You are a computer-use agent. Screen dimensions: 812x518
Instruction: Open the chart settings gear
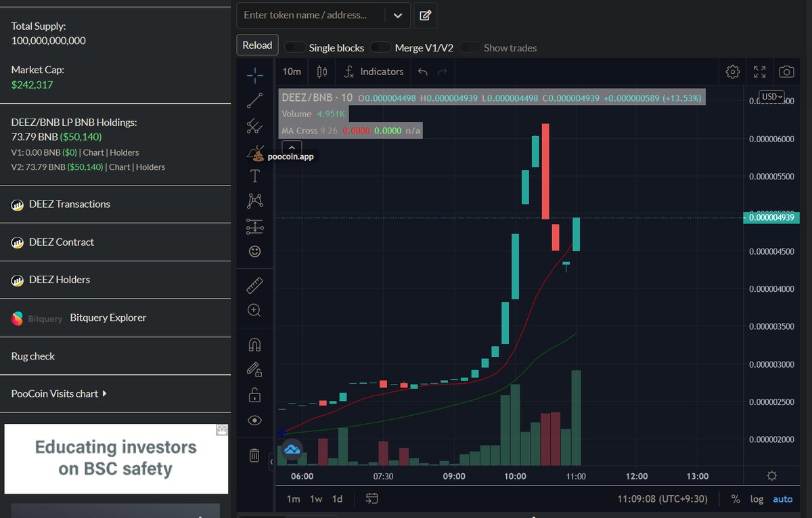[732, 72]
